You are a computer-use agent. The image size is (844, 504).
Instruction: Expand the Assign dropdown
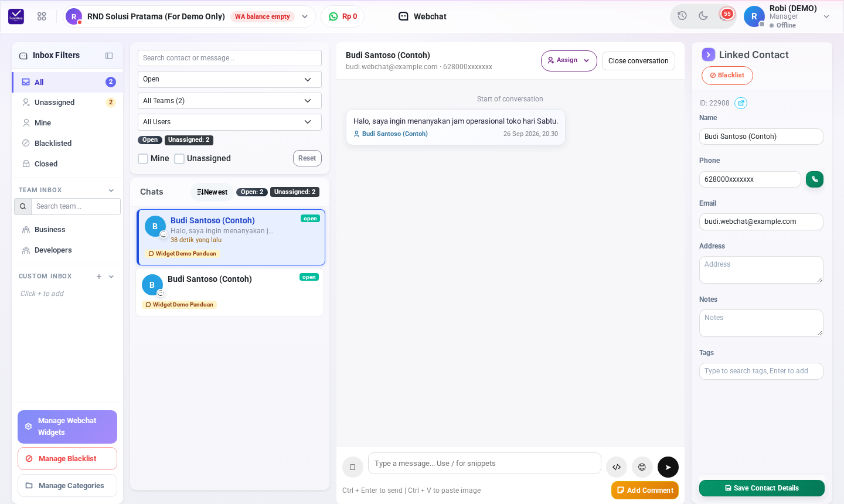point(569,60)
